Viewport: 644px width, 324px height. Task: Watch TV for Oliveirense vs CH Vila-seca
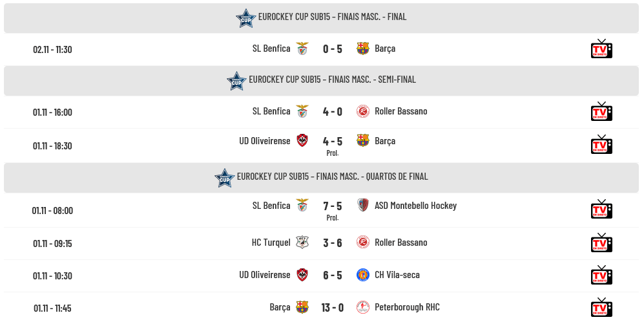[601, 275]
